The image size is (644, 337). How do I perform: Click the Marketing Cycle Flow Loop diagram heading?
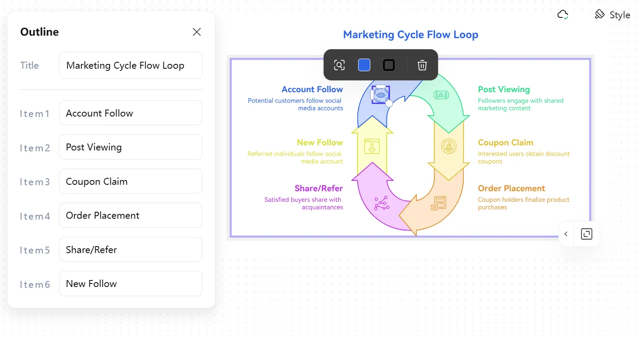pos(410,35)
